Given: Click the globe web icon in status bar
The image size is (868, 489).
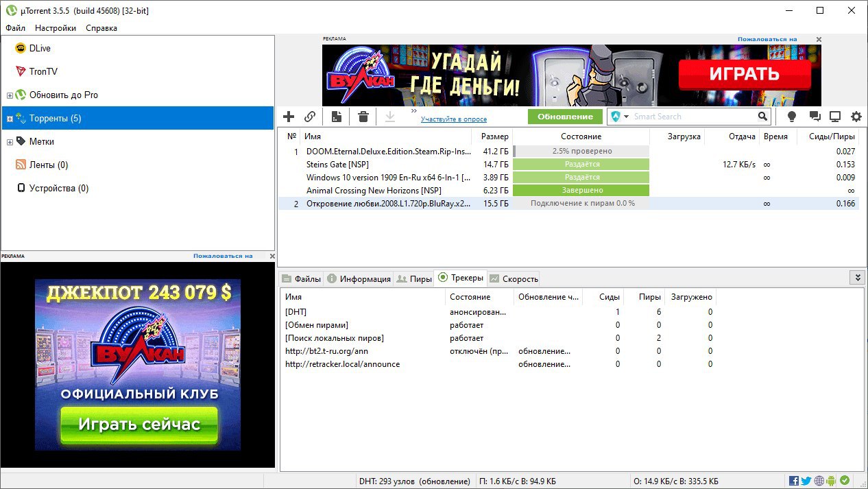Looking at the screenshot, I should [x=819, y=481].
